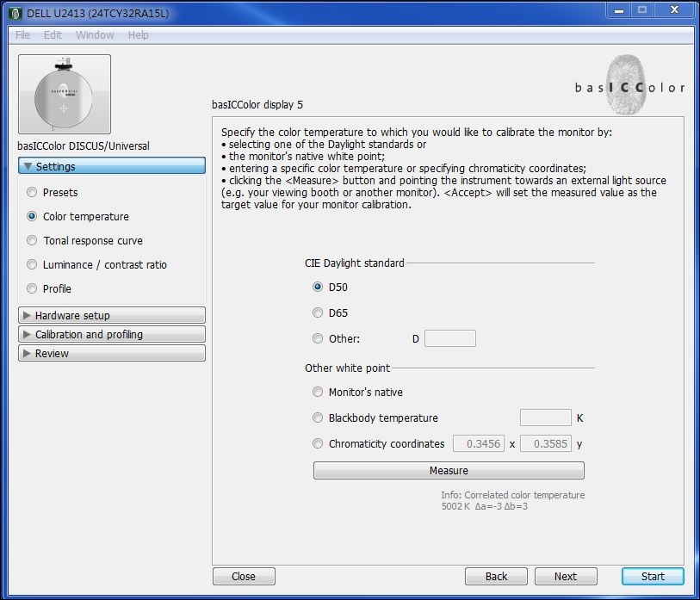Click the basICColor DISCUS instrument thumbnail
Viewport: 700px width, 600px height.
coord(65,94)
